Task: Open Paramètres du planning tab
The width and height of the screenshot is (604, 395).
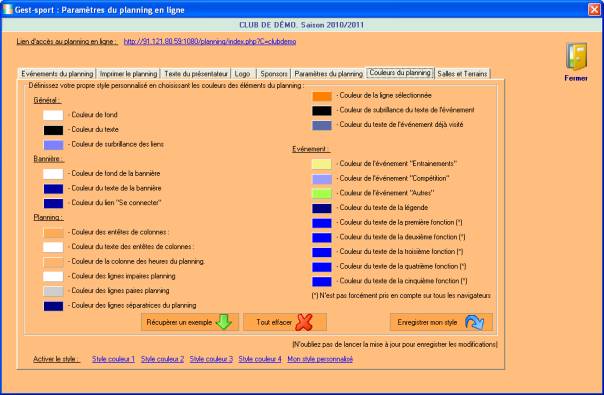Action: coord(329,74)
